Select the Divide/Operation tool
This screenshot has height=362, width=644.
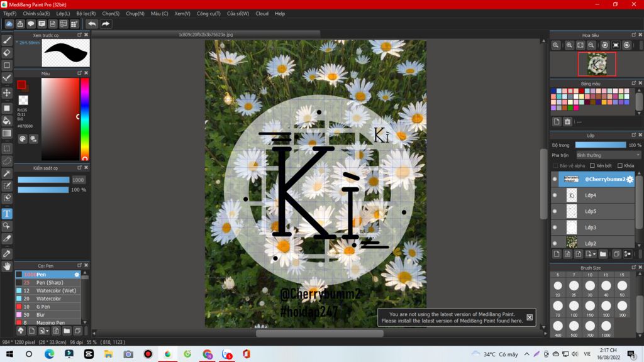pos(7,239)
